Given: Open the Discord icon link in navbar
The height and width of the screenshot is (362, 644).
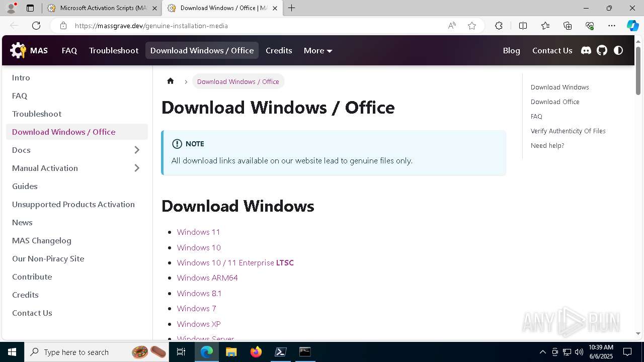Looking at the screenshot, I should tap(586, 50).
